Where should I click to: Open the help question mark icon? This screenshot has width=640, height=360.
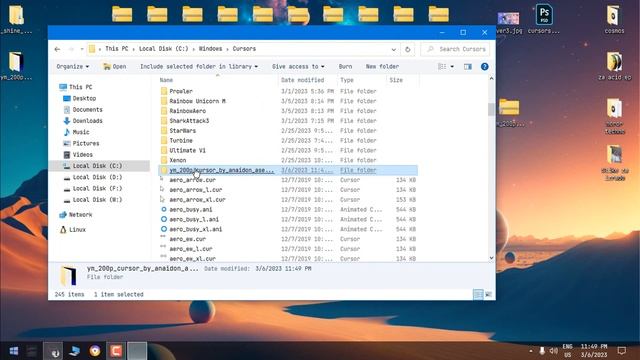click(484, 67)
